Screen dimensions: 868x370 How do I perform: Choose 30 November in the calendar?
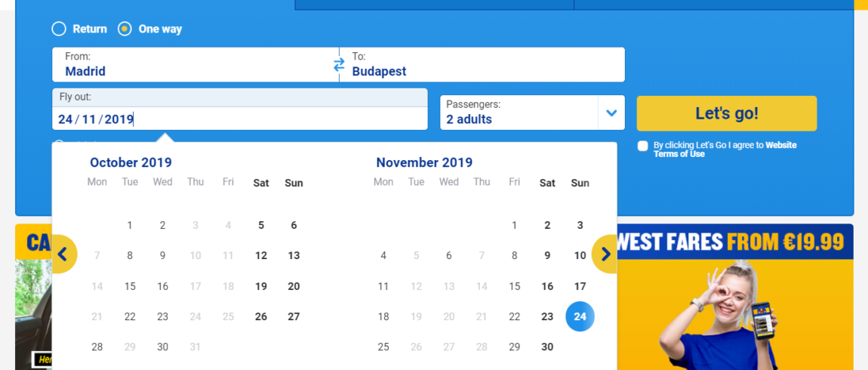point(547,347)
